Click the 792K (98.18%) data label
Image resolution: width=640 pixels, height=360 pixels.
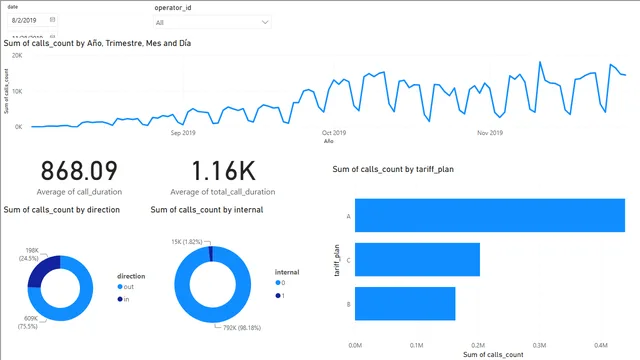(x=242, y=328)
